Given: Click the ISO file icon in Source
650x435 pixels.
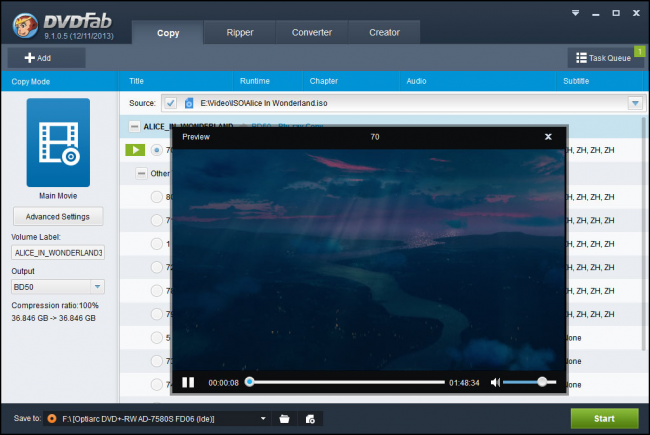Looking at the screenshot, I should coord(189,103).
